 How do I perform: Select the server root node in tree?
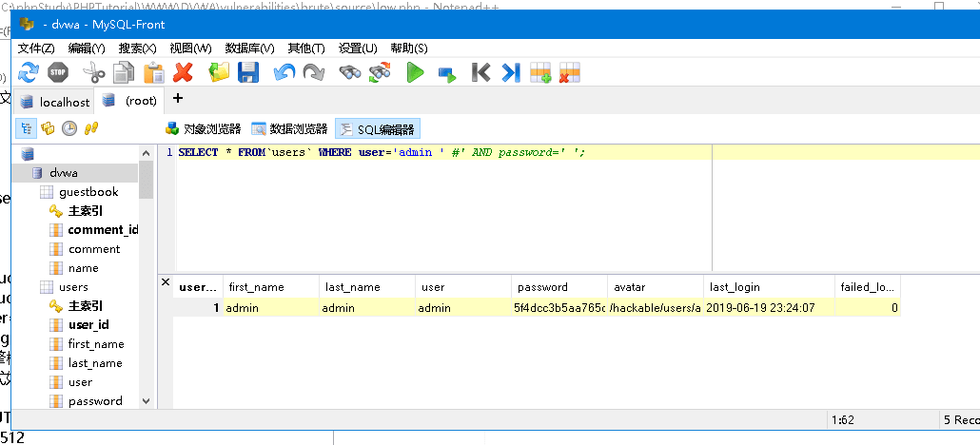tap(27, 154)
